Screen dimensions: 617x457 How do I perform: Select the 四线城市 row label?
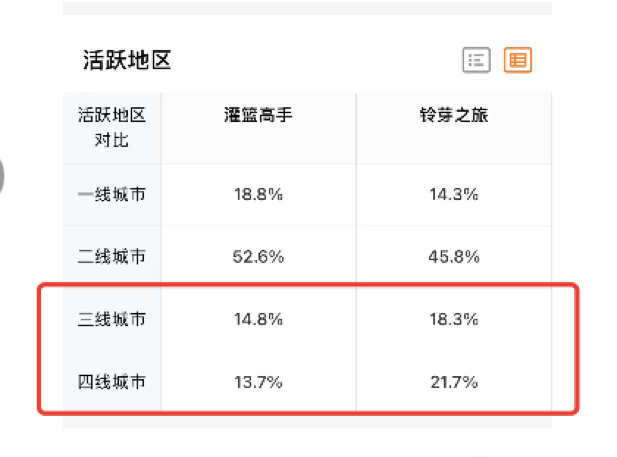[x=112, y=382]
